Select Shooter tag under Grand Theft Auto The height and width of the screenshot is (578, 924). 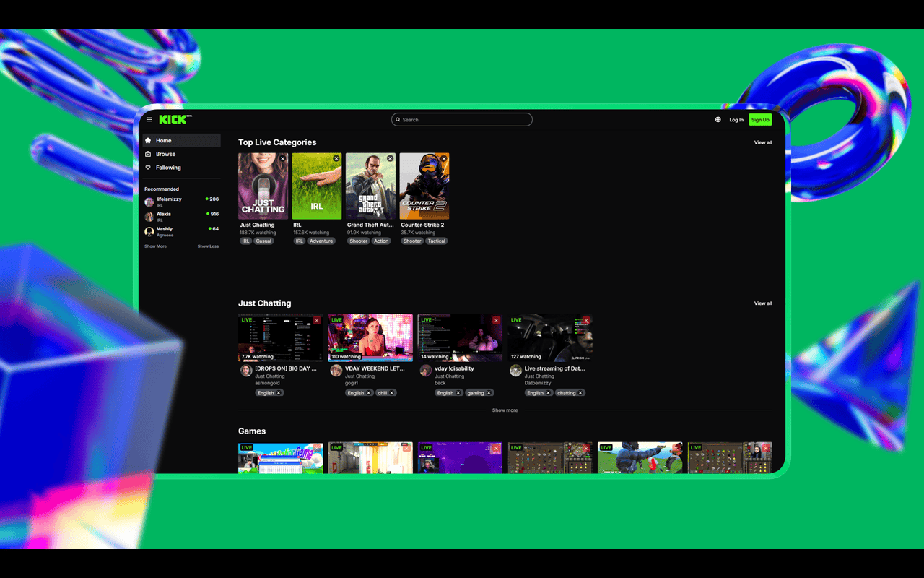(359, 241)
